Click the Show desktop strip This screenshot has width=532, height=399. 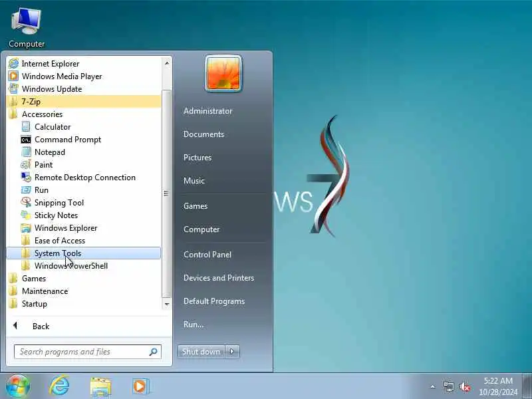coord(527,386)
